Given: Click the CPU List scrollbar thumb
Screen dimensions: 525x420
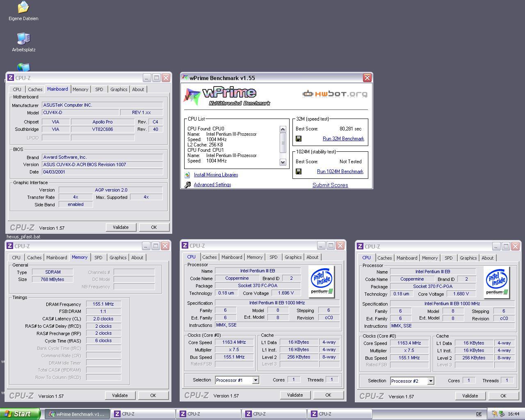Looking at the screenshot, I should (283, 142).
